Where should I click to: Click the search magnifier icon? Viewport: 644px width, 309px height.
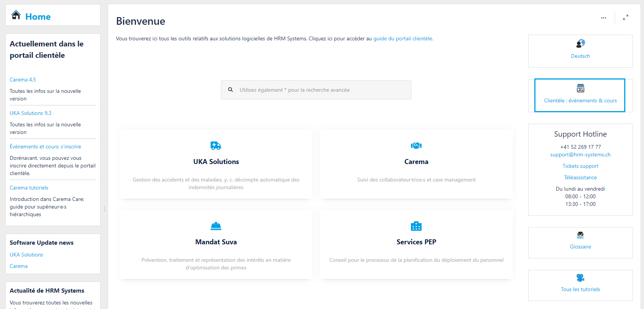point(230,90)
